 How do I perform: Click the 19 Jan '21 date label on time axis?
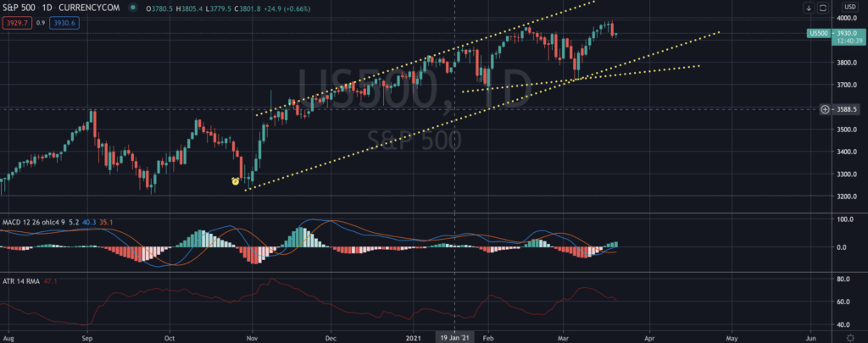pyautogui.click(x=455, y=337)
